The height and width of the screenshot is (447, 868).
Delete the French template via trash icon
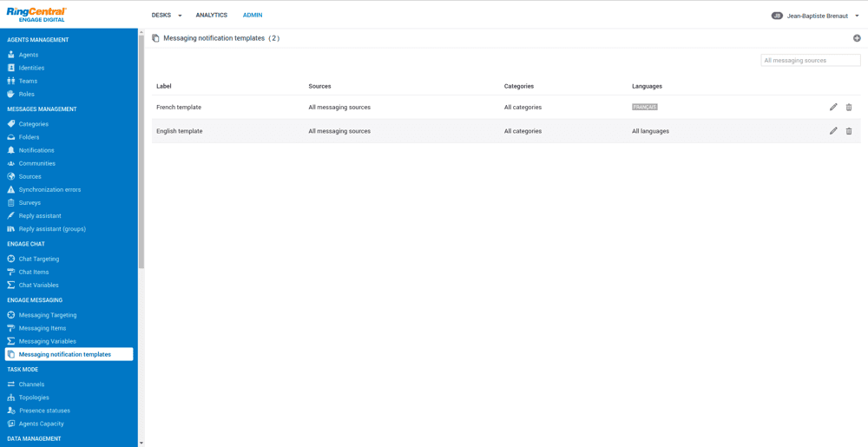coord(849,108)
